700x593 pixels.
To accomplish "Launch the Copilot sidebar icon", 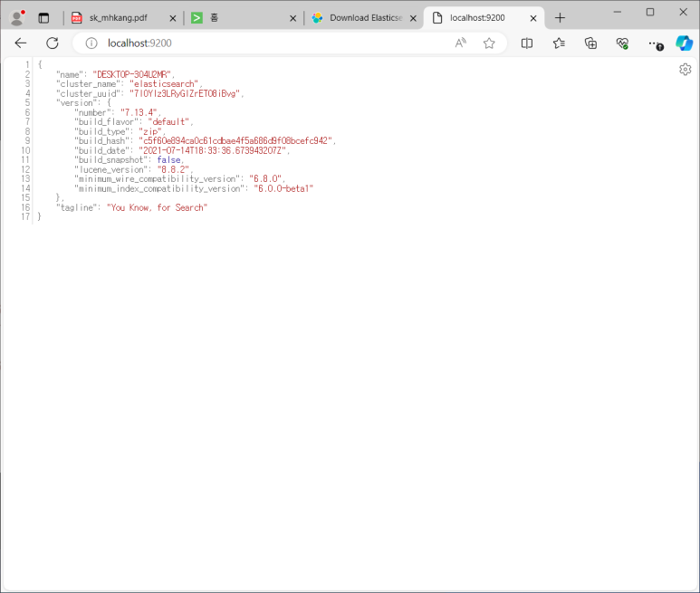I will [x=684, y=43].
